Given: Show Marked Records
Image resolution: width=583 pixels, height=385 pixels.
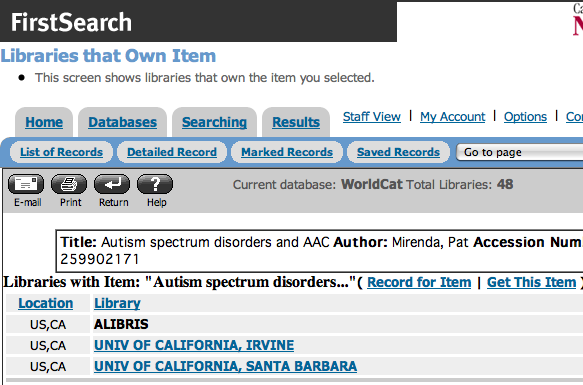Looking at the screenshot, I should tap(287, 152).
